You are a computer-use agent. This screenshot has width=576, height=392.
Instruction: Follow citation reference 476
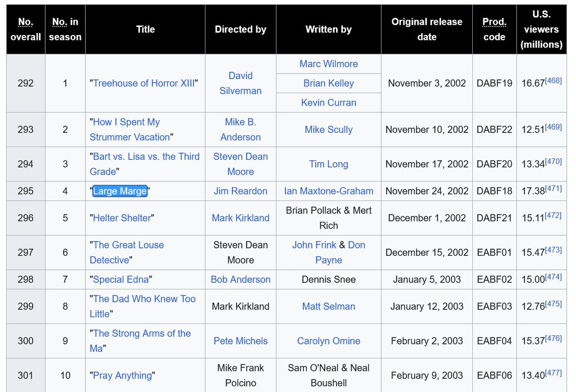click(x=553, y=338)
